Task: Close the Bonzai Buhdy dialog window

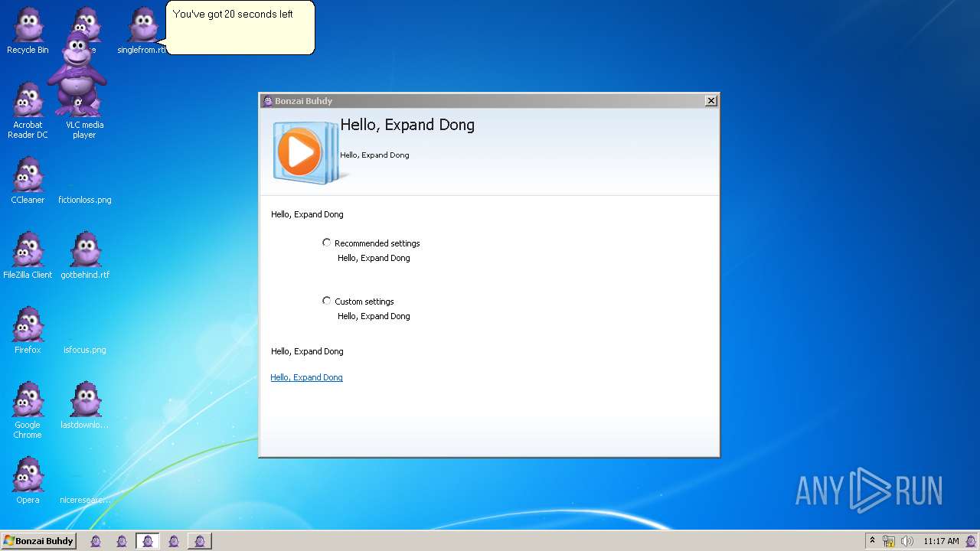Action: click(710, 101)
